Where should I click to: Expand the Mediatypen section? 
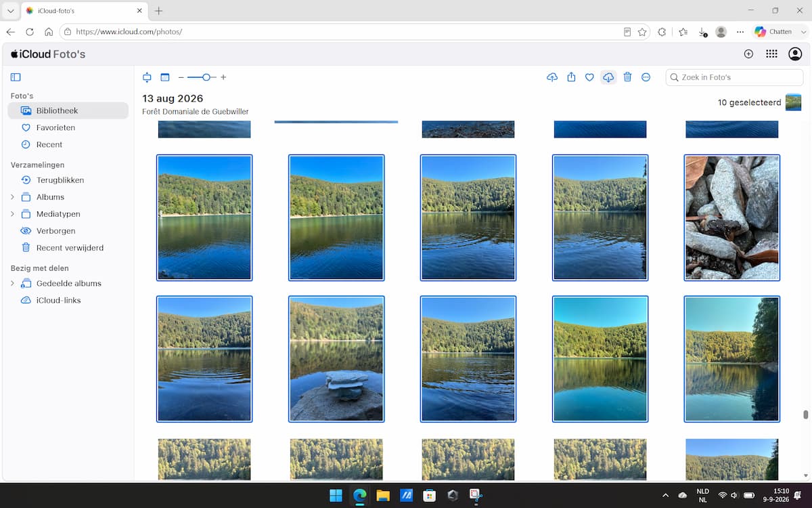tap(12, 214)
